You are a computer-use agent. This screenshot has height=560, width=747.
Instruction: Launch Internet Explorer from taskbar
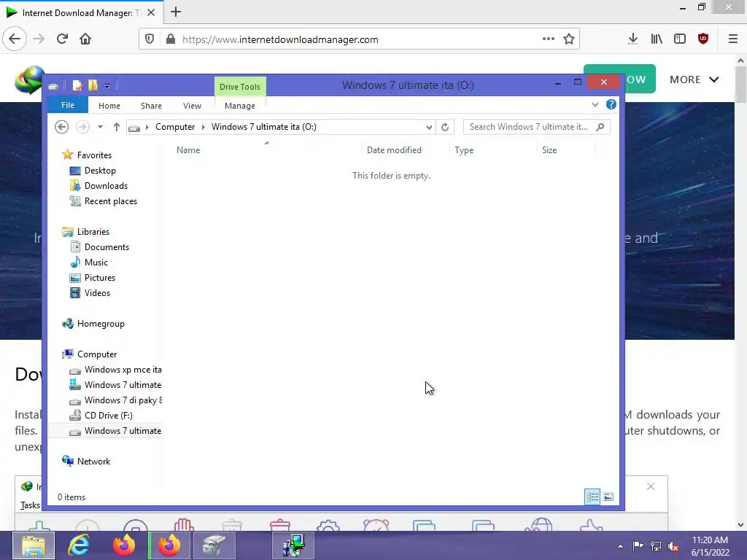(x=79, y=545)
